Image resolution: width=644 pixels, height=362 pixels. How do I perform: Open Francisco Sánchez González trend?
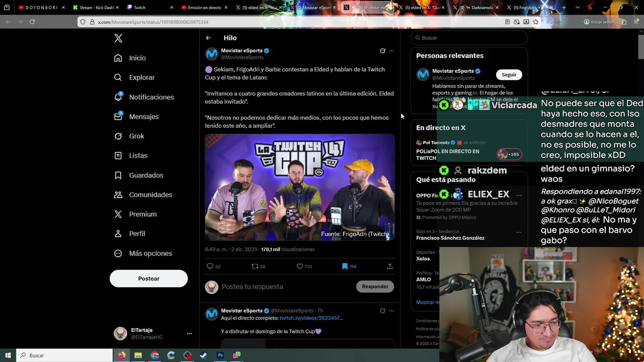[450, 238]
